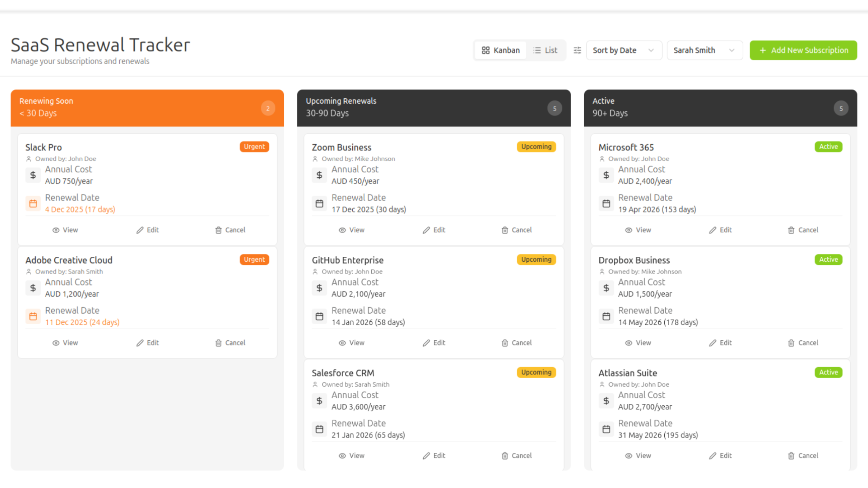
Task: Click the Urgent badge on Slack Pro
Action: pyautogui.click(x=254, y=147)
